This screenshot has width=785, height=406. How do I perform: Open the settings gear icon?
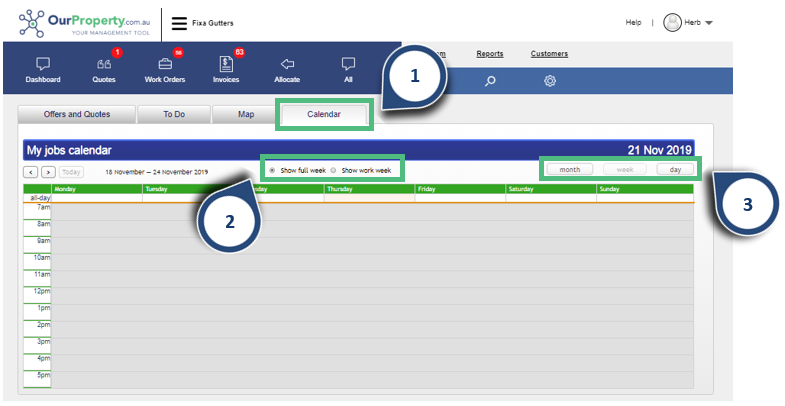click(x=550, y=81)
